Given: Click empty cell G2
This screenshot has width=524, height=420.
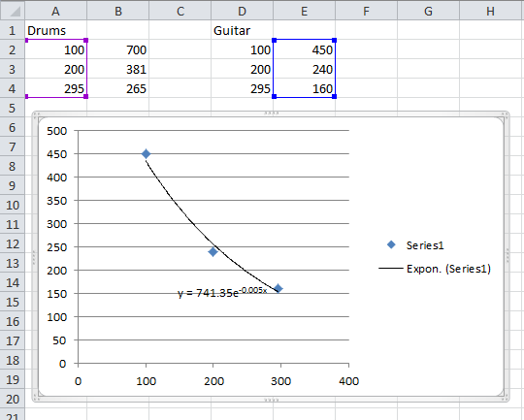Looking at the screenshot, I should (x=429, y=49).
